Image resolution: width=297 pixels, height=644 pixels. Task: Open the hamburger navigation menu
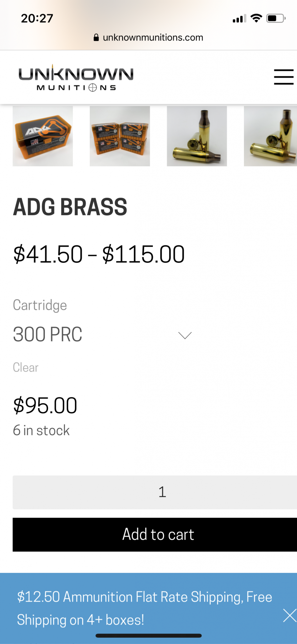[283, 77]
